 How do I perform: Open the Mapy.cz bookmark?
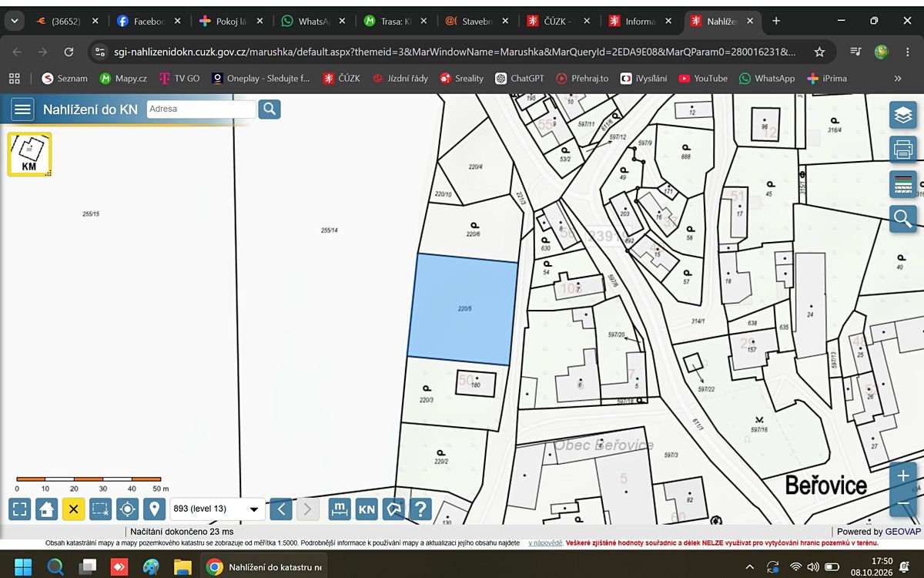tap(123, 78)
